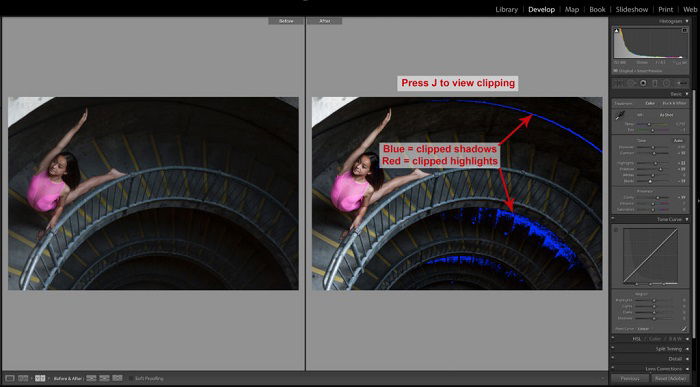Click the Reset (Adobe) button

click(670, 379)
